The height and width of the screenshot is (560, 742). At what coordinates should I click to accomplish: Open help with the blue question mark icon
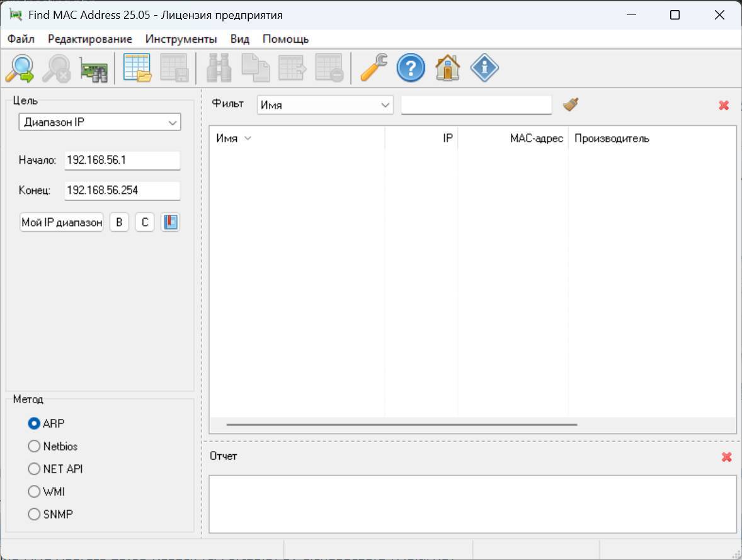pyautogui.click(x=411, y=68)
